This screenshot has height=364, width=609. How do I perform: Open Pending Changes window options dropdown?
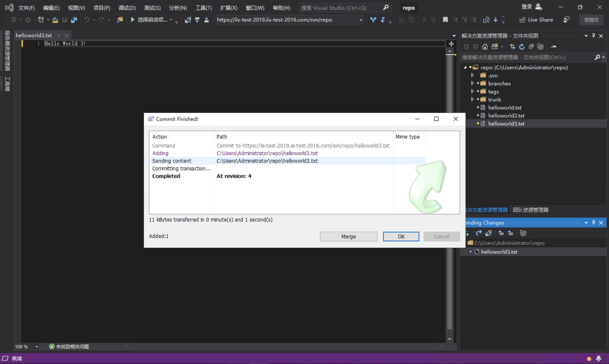tap(586, 222)
